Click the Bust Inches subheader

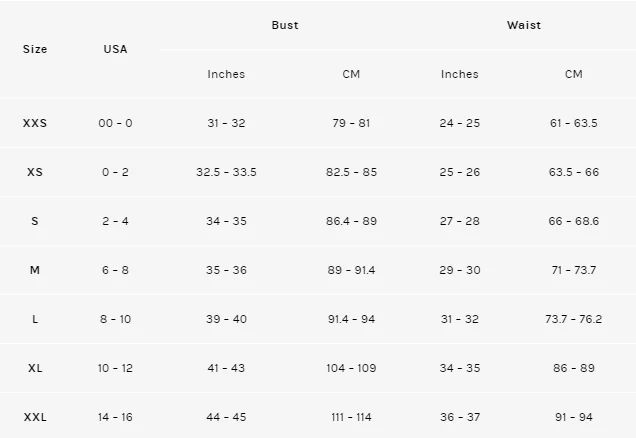point(226,74)
